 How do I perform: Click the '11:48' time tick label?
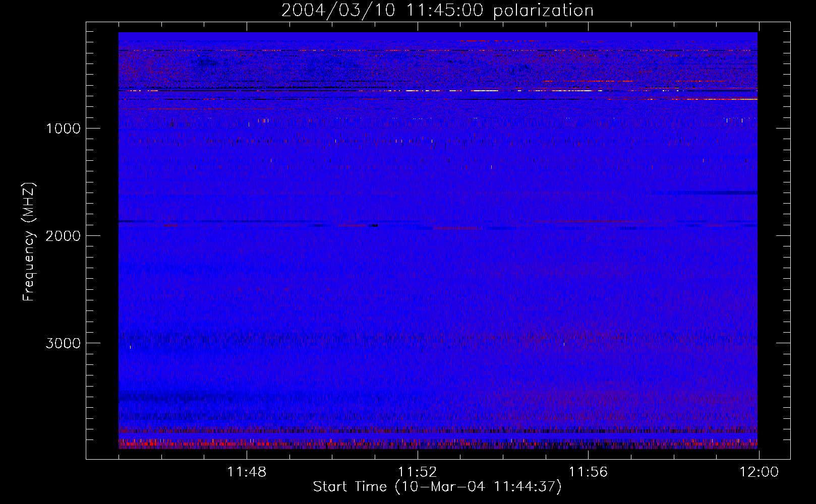tap(247, 472)
